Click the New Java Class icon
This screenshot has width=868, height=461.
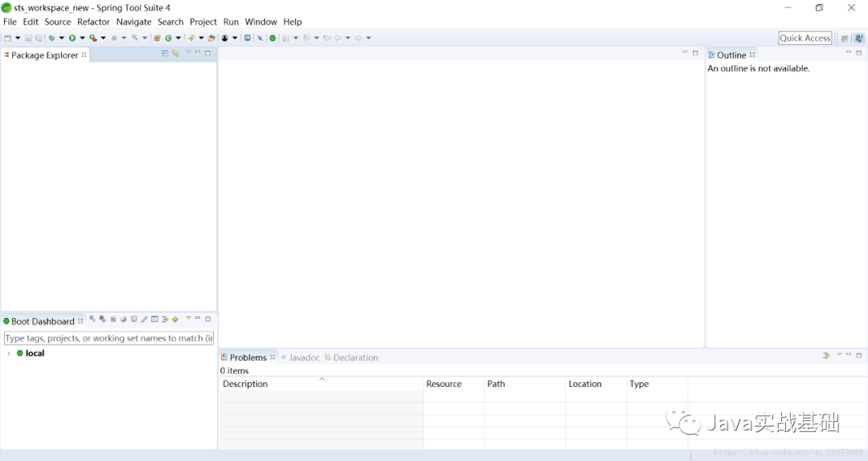(x=168, y=39)
